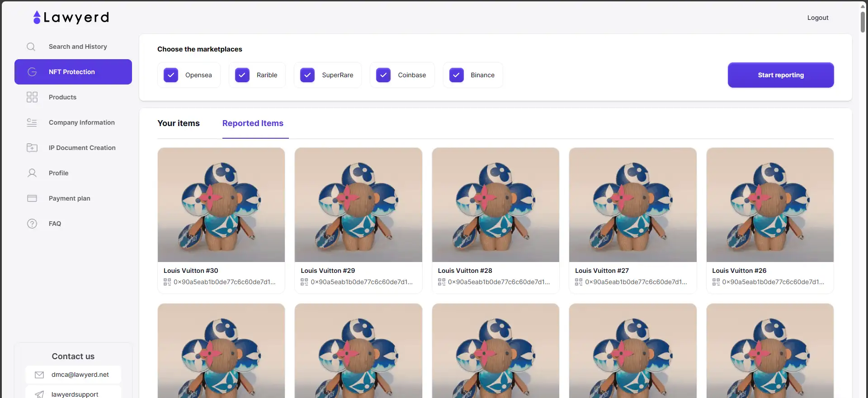Click the Search and History magnifier icon
Screen dimensions: 868x398
coord(31,47)
